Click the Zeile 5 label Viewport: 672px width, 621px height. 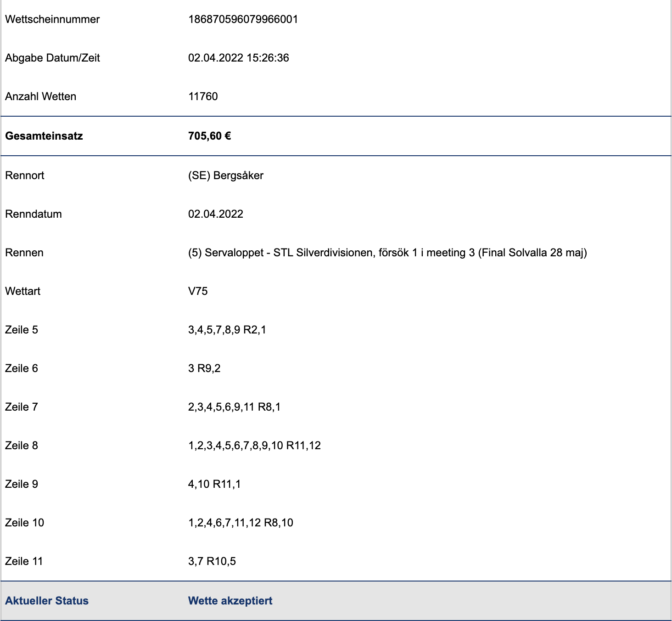coord(22,330)
